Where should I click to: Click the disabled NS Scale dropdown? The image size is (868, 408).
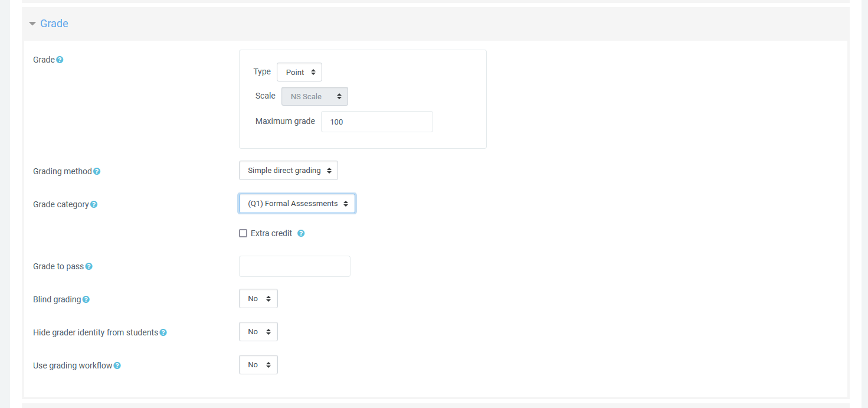315,96
